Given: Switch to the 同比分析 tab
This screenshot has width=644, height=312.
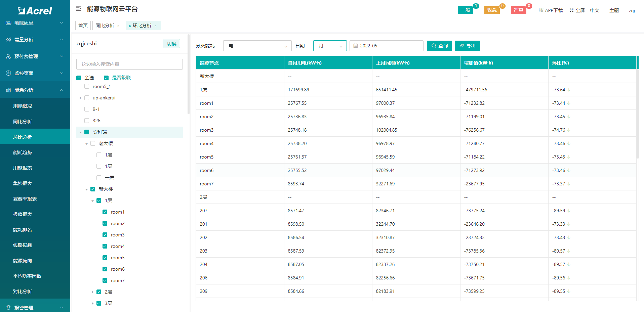Looking at the screenshot, I should (105, 26).
